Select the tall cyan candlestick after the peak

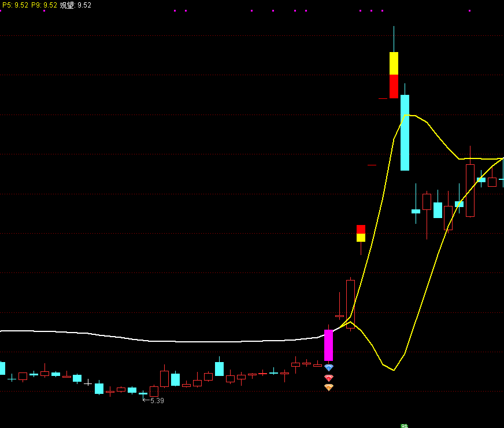point(405,132)
